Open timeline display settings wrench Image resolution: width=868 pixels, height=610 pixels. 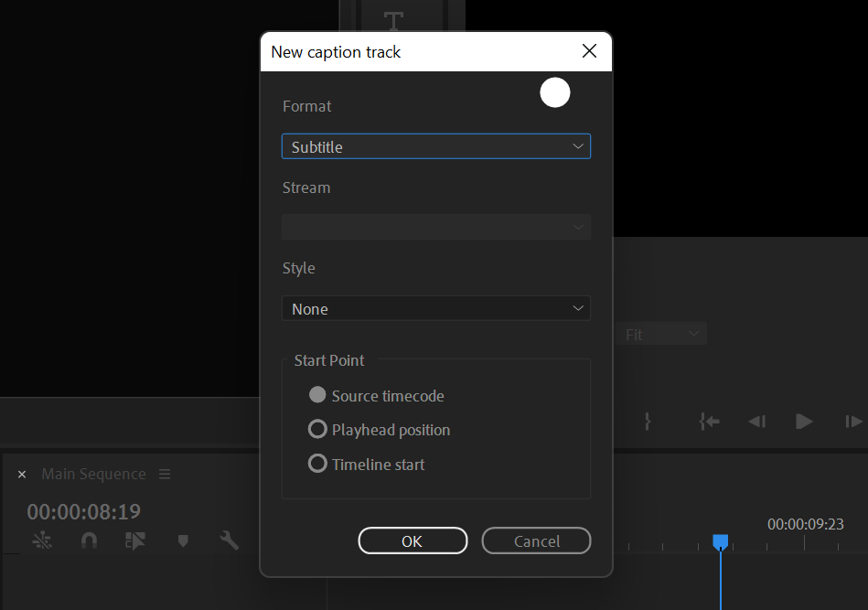click(x=229, y=540)
